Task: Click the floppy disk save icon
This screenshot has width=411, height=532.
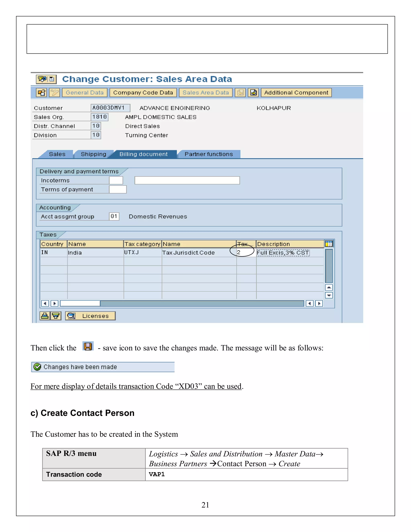Action: [x=88, y=346]
